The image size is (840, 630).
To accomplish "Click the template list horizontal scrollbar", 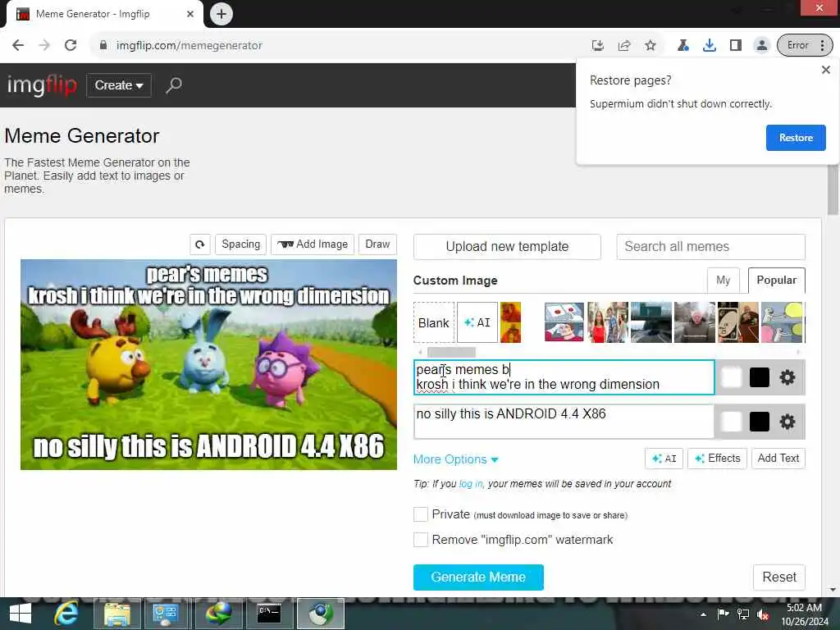I will pyautogui.click(x=451, y=352).
